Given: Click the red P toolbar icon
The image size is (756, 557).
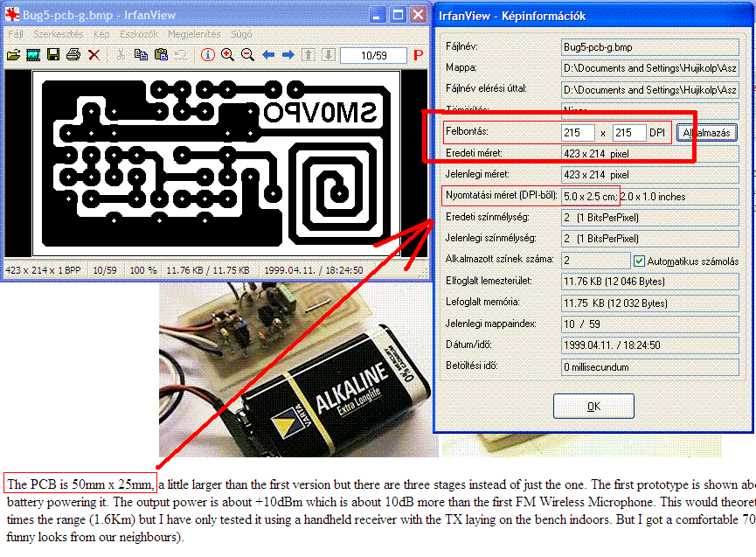Looking at the screenshot, I should 418,55.
